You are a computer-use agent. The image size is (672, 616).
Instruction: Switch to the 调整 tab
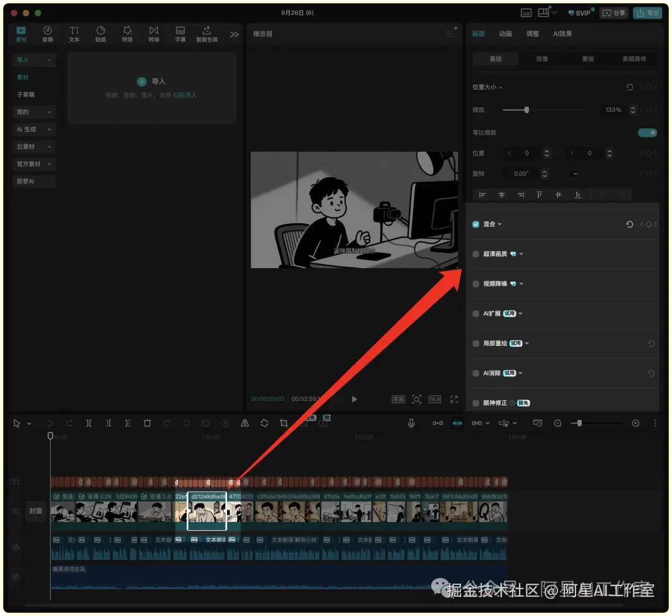click(533, 34)
